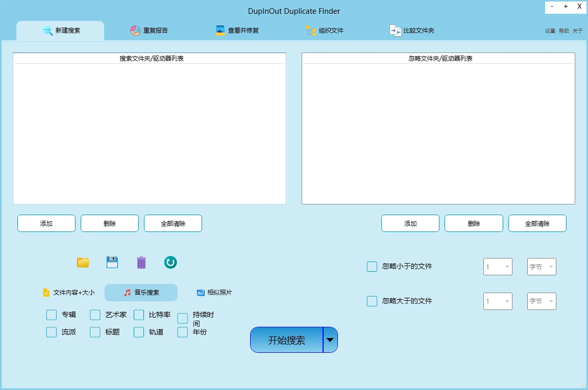The image size is (588, 390).
Task: Check the 年份 year option
Action: point(182,332)
